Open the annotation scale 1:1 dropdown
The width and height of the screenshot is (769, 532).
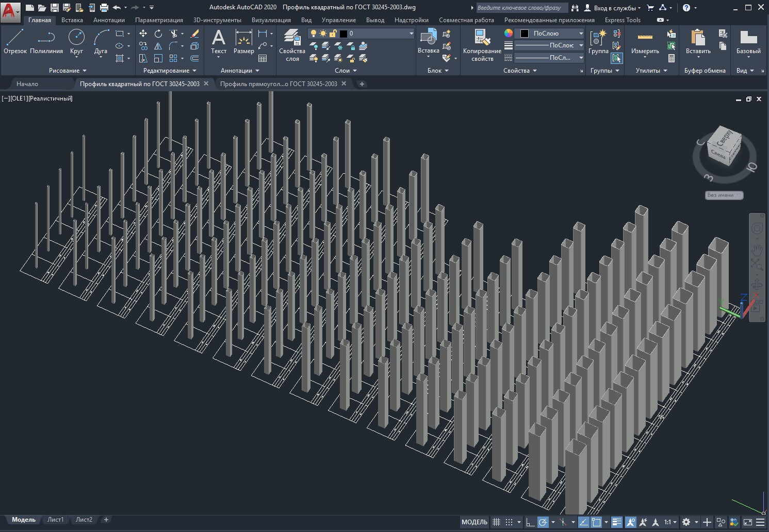670,522
